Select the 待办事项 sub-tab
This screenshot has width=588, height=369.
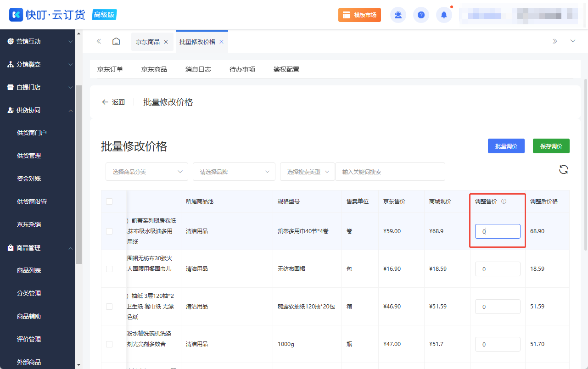(x=242, y=69)
